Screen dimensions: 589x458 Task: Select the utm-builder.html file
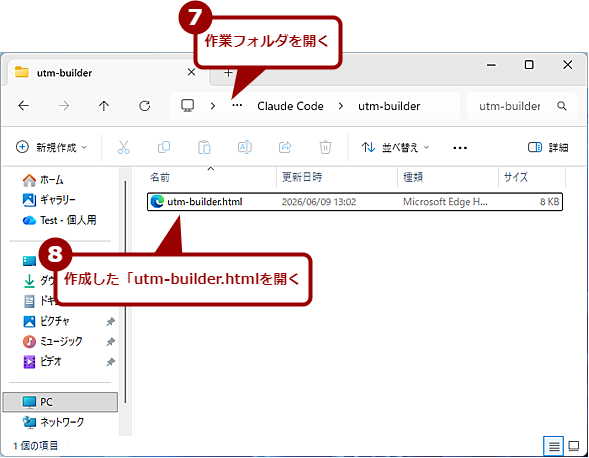[x=355, y=202]
